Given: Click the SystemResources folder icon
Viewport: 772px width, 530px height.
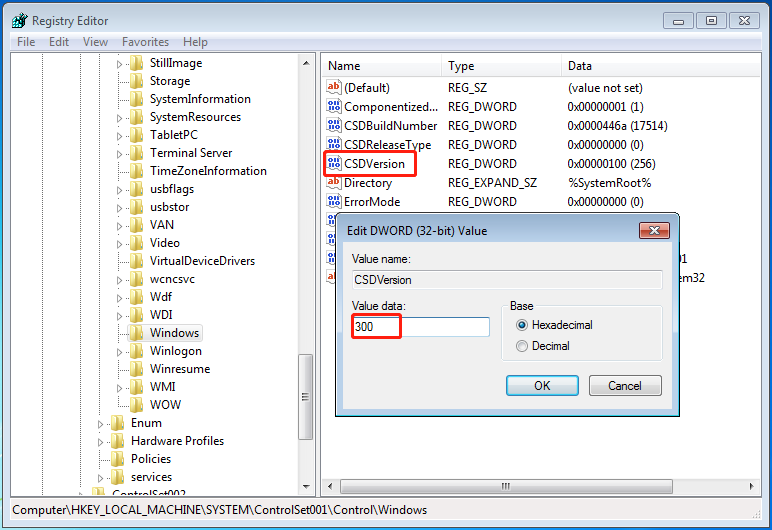Looking at the screenshot, I should (x=136, y=117).
